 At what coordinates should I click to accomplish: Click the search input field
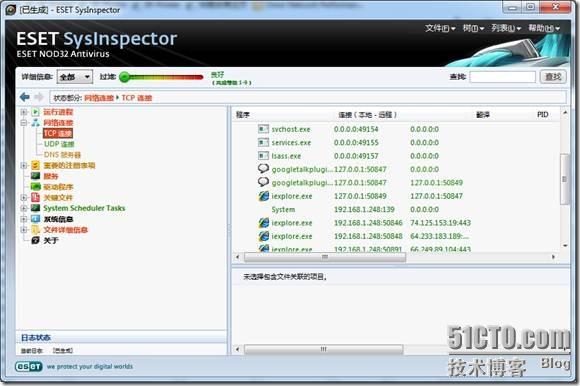pyautogui.click(x=502, y=77)
